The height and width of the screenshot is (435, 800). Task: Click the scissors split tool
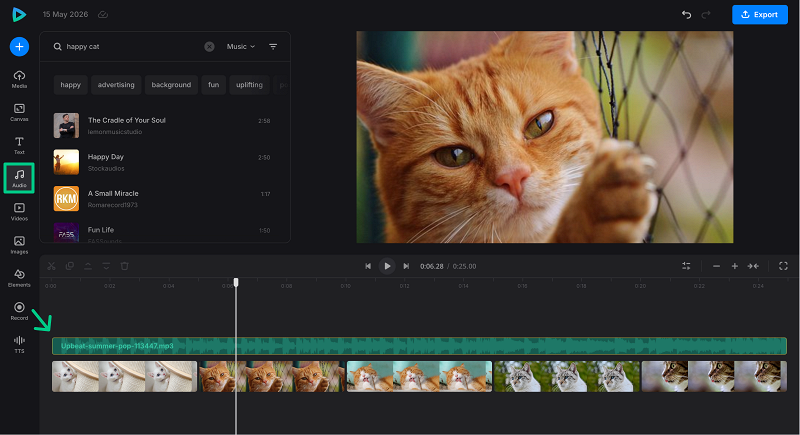52,266
